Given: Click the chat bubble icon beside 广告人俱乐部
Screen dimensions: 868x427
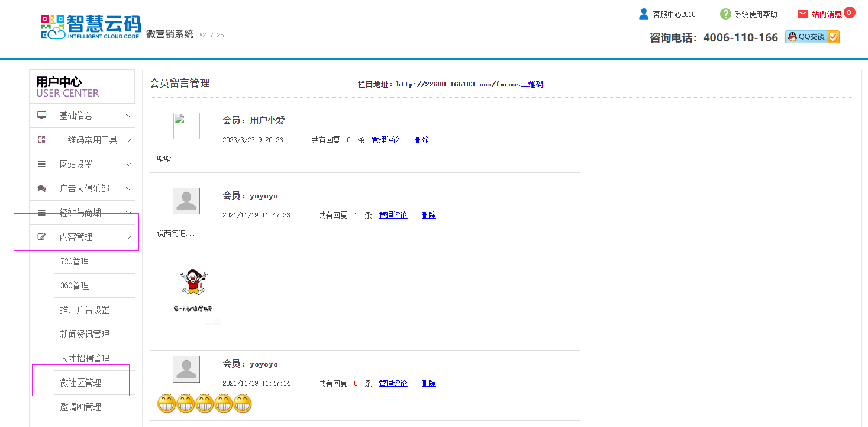Looking at the screenshot, I should 41,188.
